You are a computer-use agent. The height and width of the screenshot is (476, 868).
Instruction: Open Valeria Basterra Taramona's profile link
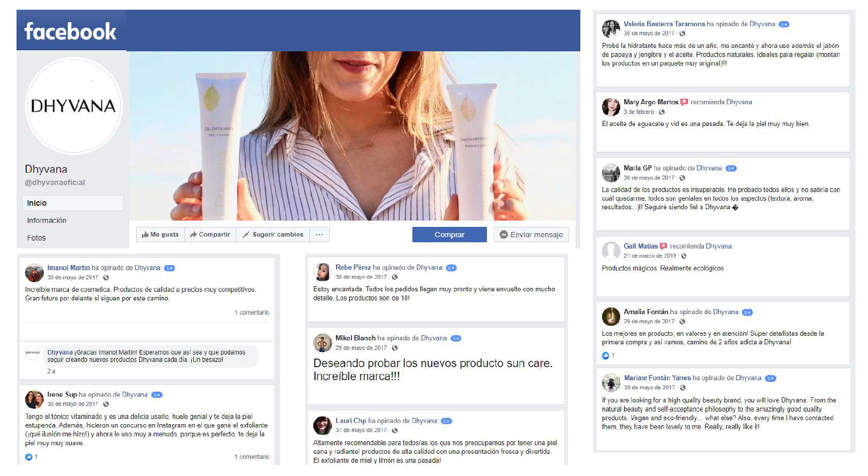pos(664,24)
